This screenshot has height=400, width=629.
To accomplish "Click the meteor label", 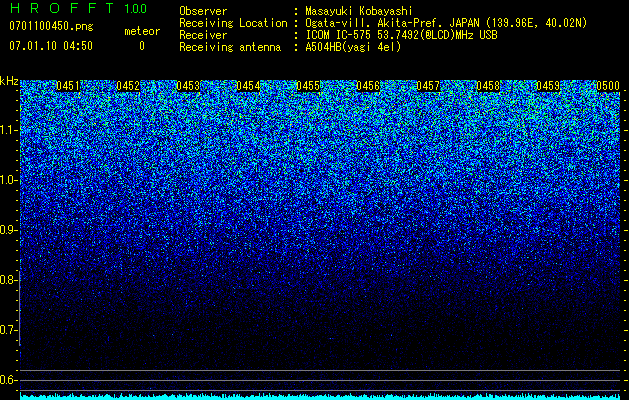I will point(142,31).
